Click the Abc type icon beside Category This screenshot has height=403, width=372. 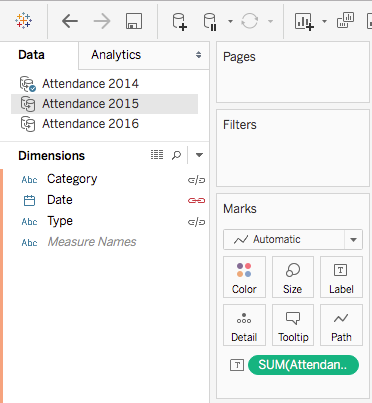29,180
